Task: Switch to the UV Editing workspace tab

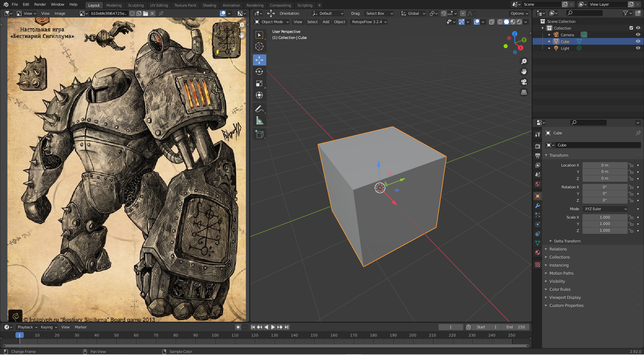Action: (x=159, y=5)
